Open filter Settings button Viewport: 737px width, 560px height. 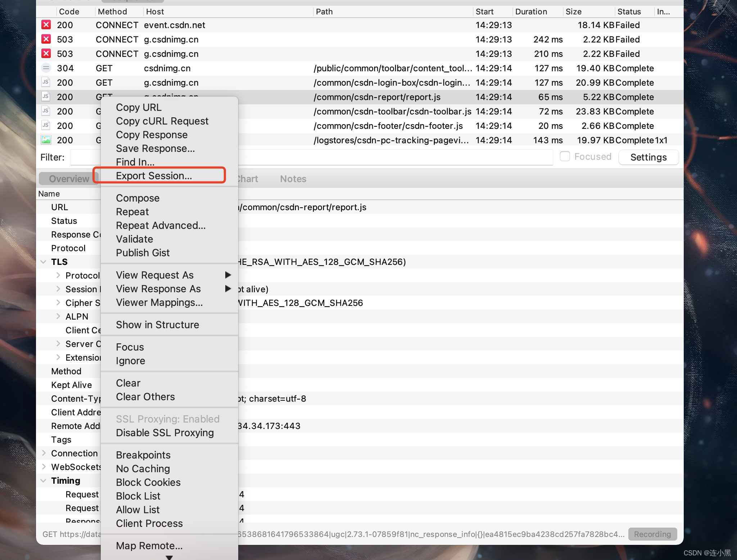[648, 157]
